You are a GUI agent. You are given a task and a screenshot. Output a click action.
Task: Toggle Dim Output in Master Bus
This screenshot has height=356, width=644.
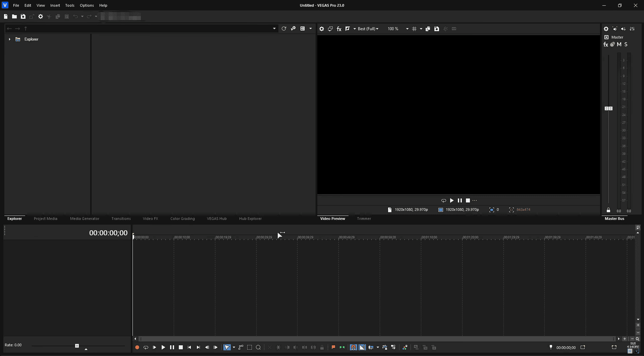pos(624,29)
